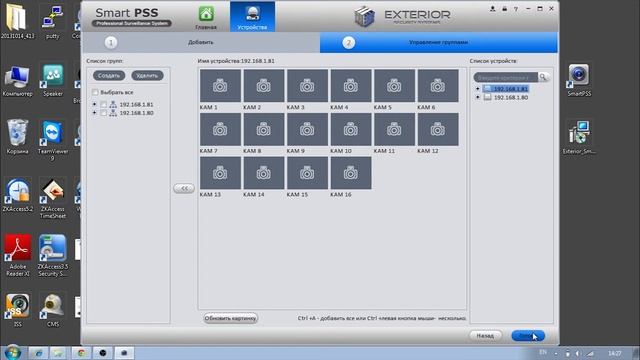The image size is (640, 360).
Task: Open Exterior_Sm... desktop installer icon
Action: pos(579,137)
